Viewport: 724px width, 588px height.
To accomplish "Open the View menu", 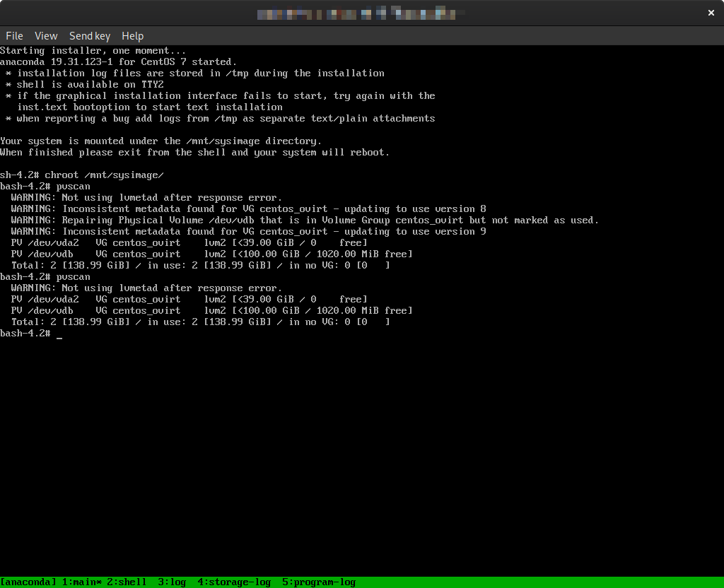I will [46, 36].
